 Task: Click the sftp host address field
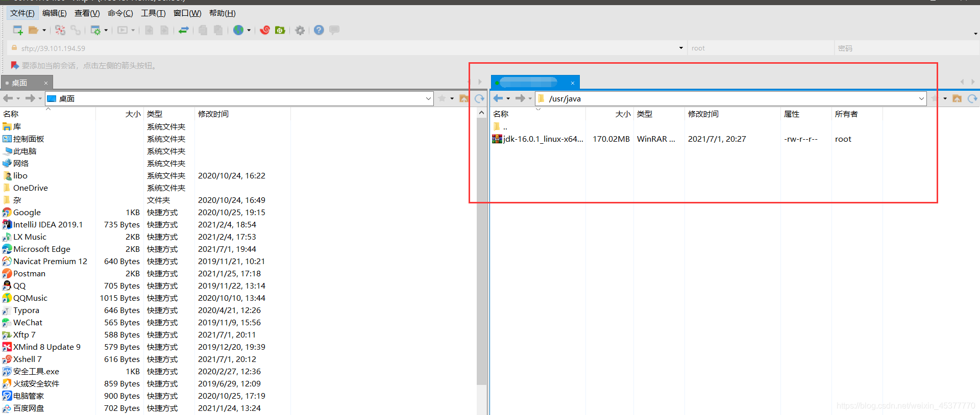click(347, 48)
